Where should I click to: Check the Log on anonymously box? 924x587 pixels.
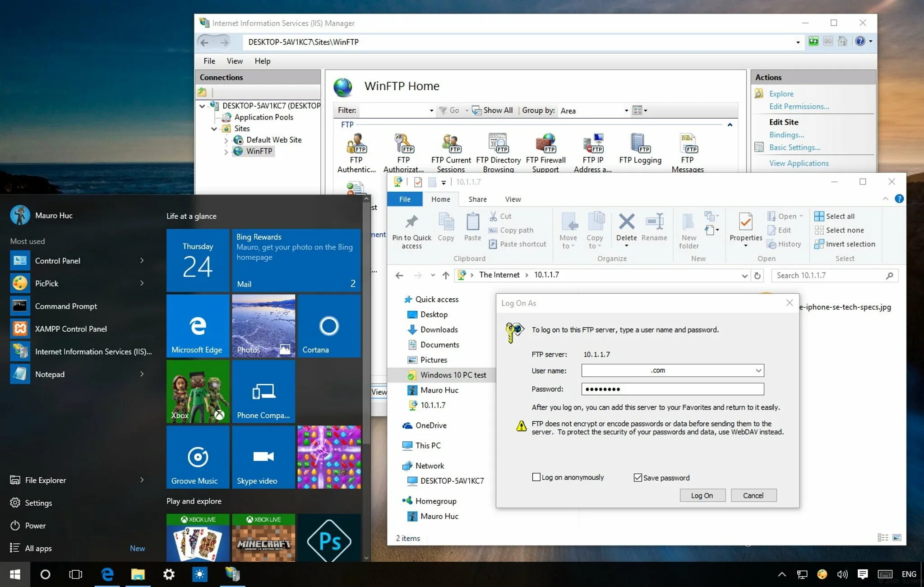tap(536, 477)
